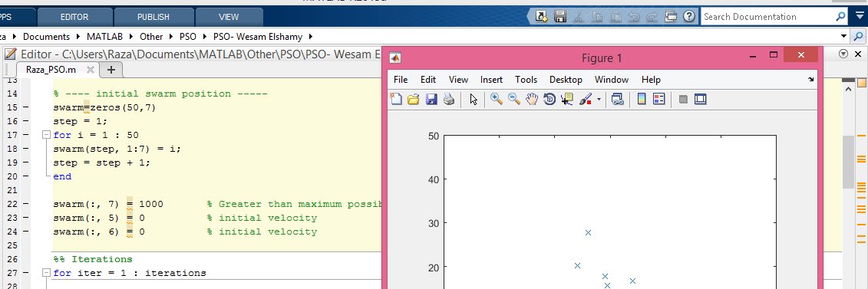Open Brush color dropdown arrow
This screenshot has height=289, width=868.
pyautogui.click(x=599, y=100)
